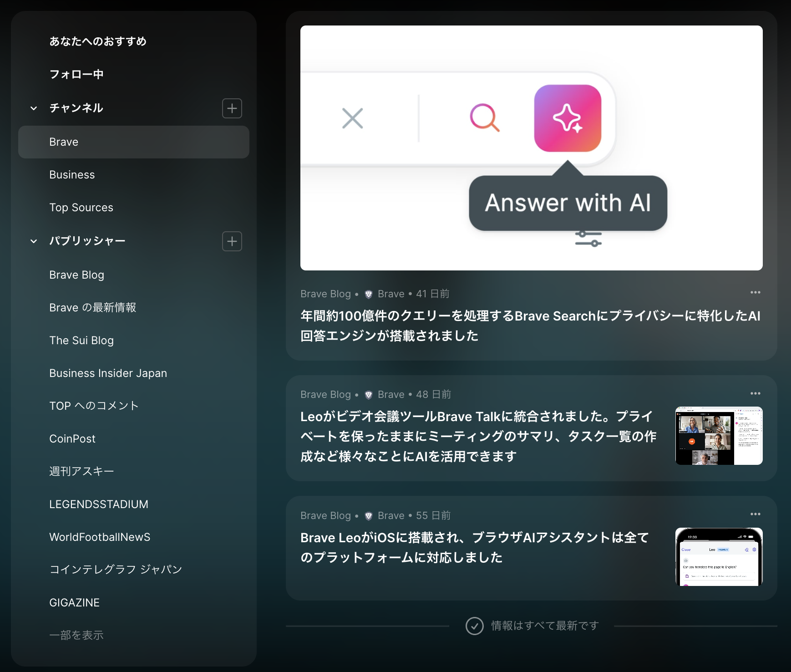Open Brave の最新情報 publisher
The height and width of the screenshot is (672, 791).
[x=134, y=308]
